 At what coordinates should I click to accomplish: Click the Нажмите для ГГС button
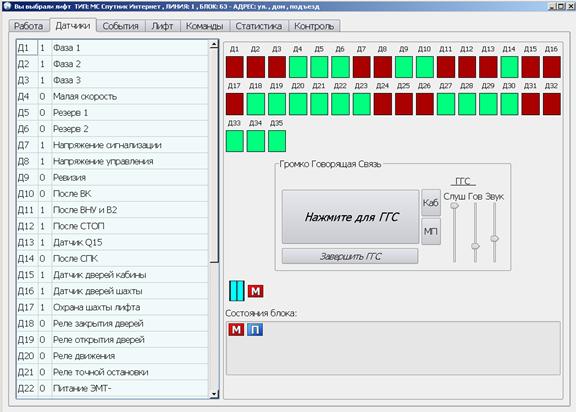coord(350,217)
